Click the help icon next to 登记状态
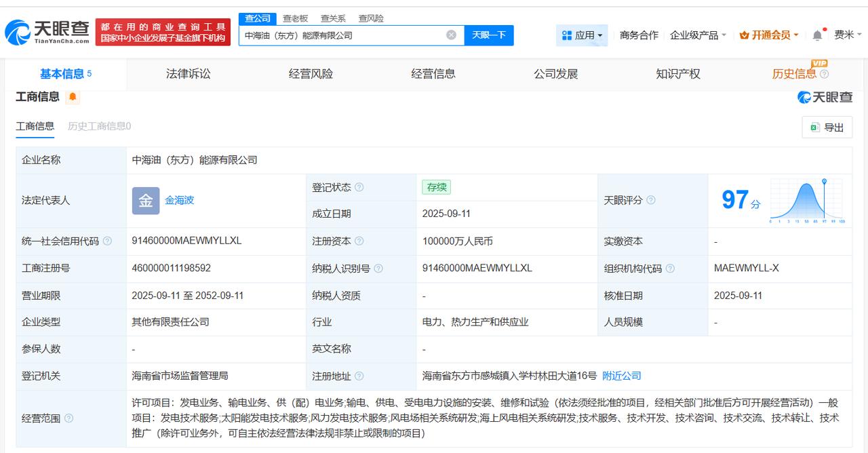Screen dimensions: 868x453 pyautogui.click(x=359, y=187)
